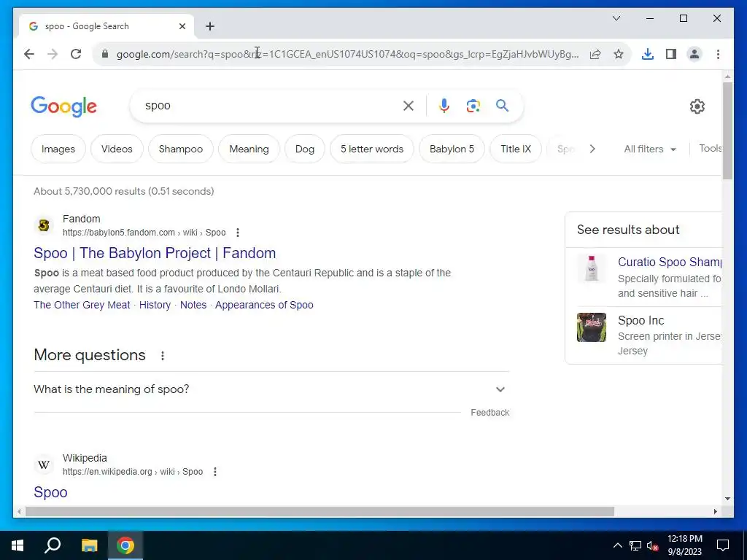Open the Windows notification center
Image resolution: width=747 pixels, height=560 pixels.
(x=723, y=545)
